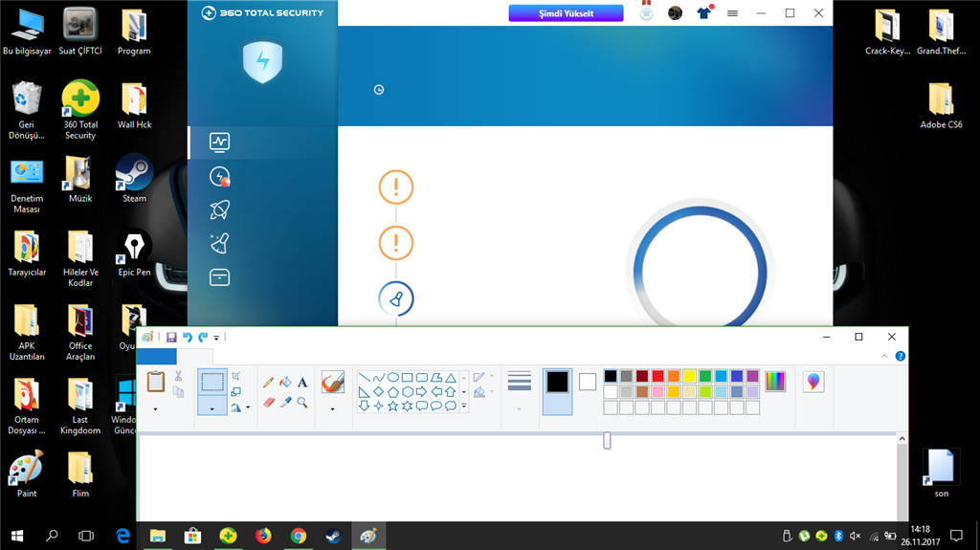Click the clock history icon in 360 banner
The height and width of the screenshot is (550, 980).
coord(379,90)
